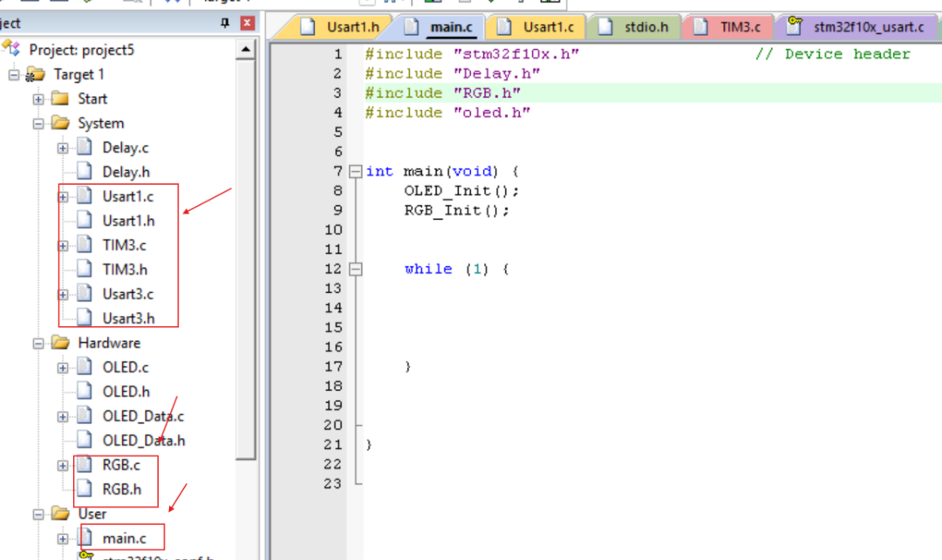The image size is (942, 560).
Task: Click the Target 1 folder icon
Action: point(36,74)
